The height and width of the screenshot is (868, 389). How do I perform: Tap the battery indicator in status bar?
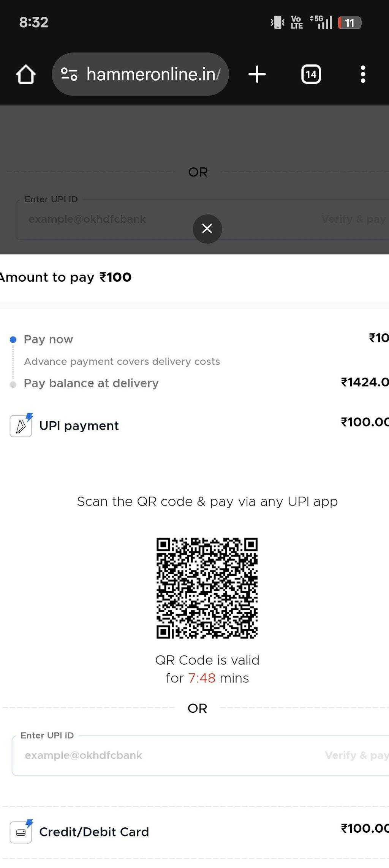(x=349, y=23)
